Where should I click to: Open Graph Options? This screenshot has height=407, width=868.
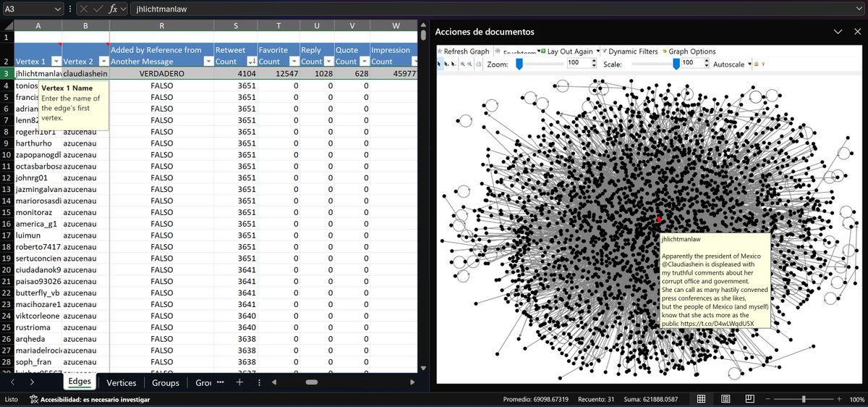tap(689, 51)
